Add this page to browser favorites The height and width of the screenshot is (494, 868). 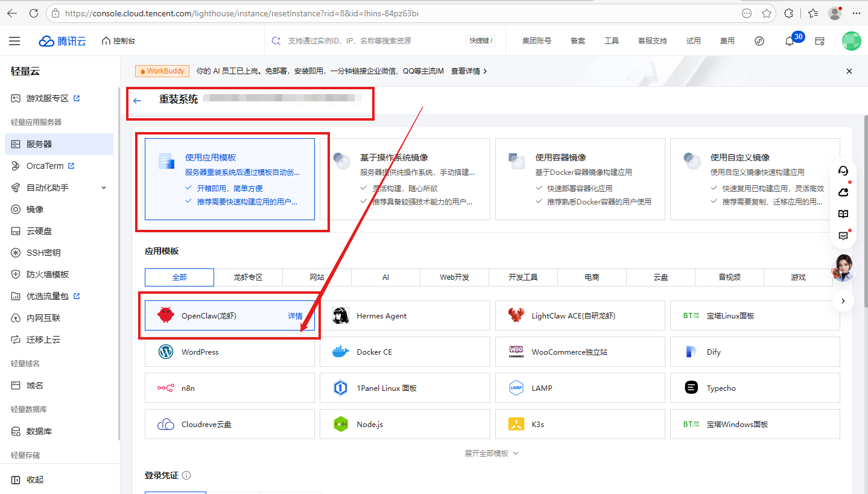[x=767, y=13]
